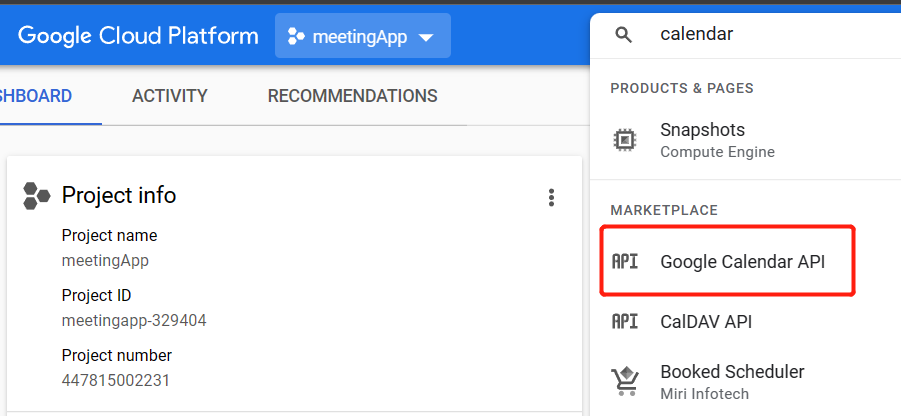This screenshot has height=416, width=901.
Task: Select CalDAV API from Marketplace results
Action: 706,322
